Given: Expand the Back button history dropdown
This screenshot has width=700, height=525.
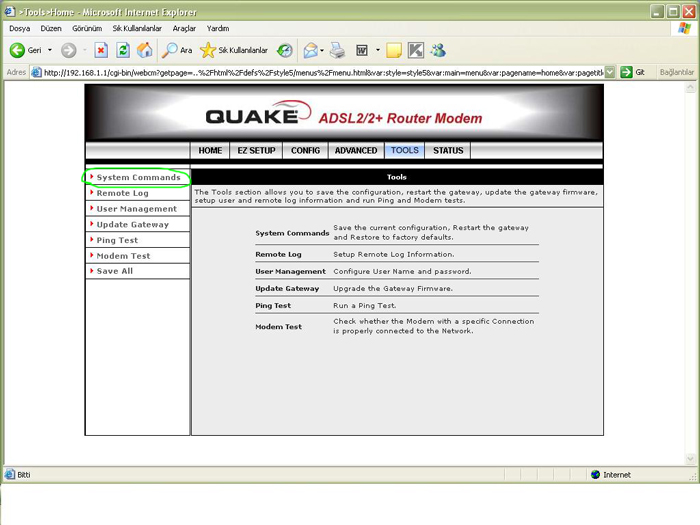Looking at the screenshot, I should coord(50,50).
